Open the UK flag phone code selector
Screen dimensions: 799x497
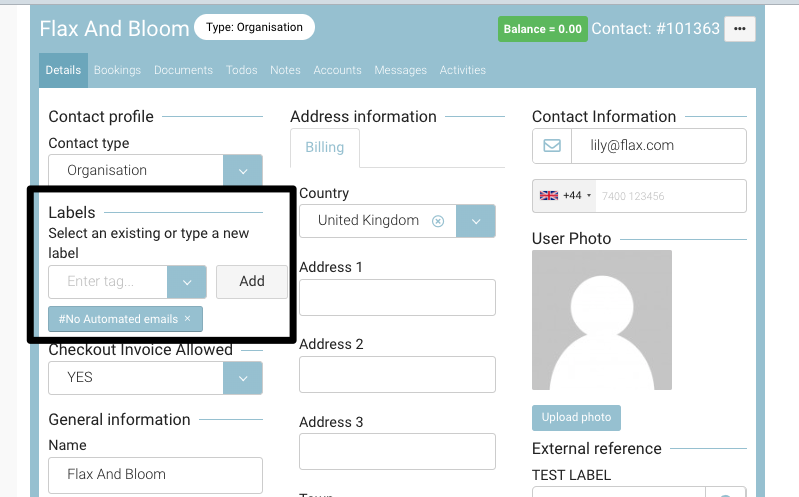coord(566,196)
